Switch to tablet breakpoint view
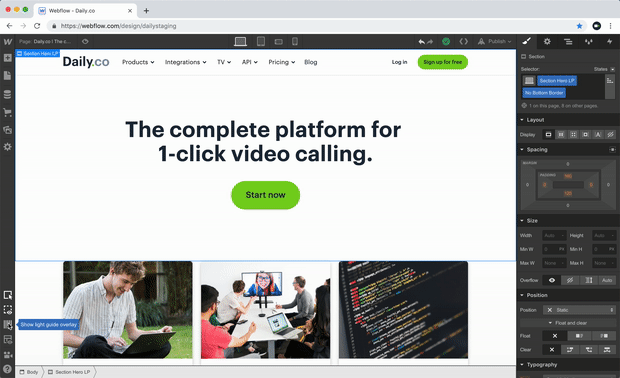The image size is (620, 378). (261, 41)
